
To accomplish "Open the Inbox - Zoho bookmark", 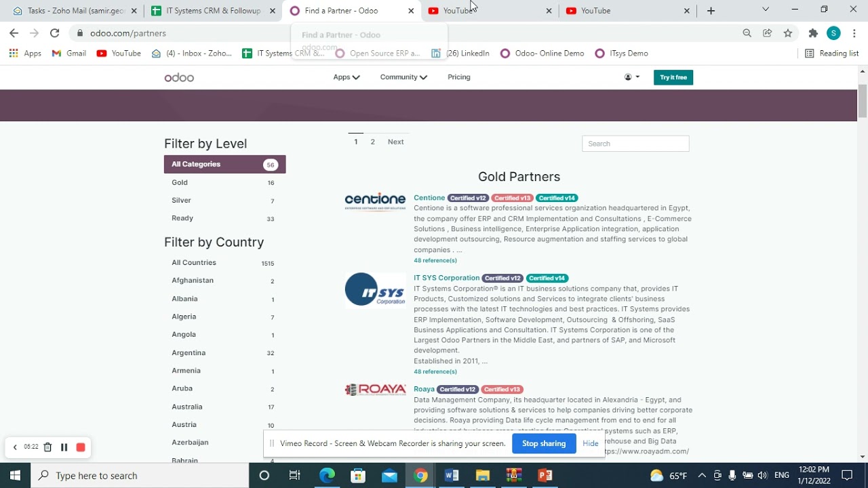I will (x=192, y=54).
